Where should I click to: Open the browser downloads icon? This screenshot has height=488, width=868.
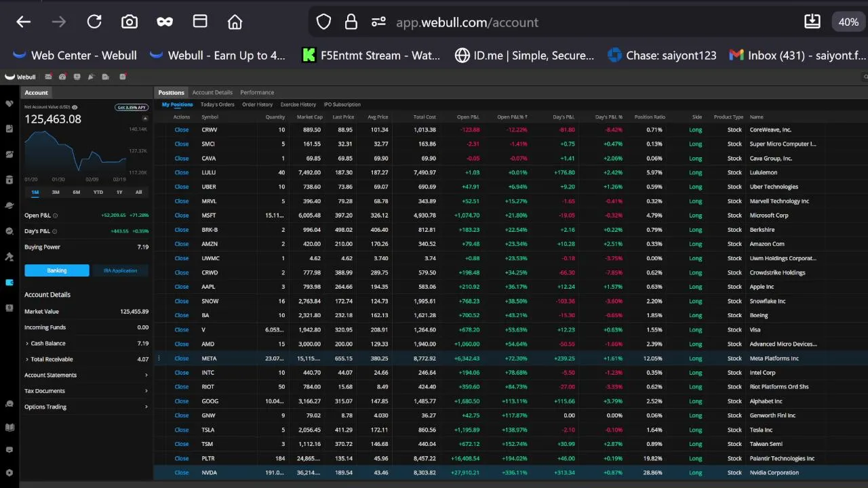click(x=812, y=22)
